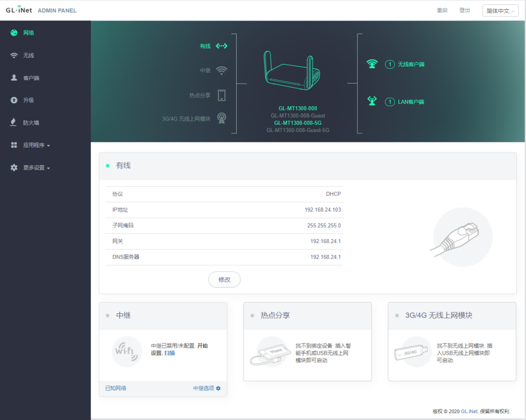Open the 防火墙 page in the sidebar
Screen dimensions: 526x420
point(31,123)
